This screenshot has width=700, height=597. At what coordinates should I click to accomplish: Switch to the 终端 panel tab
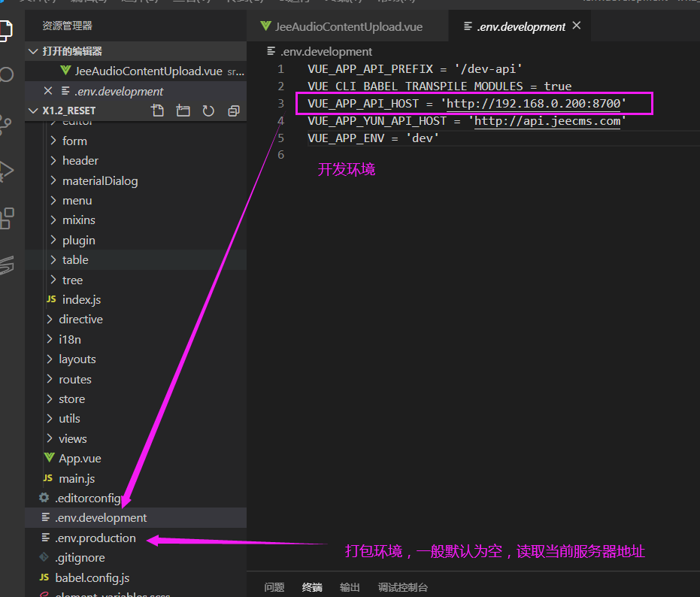[x=312, y=587]
